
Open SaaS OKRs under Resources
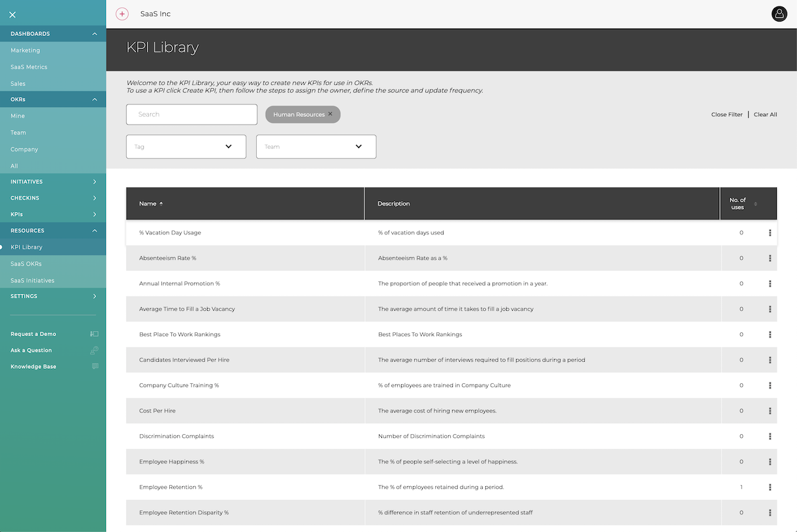pyautogui.click(x=26, y=264)
